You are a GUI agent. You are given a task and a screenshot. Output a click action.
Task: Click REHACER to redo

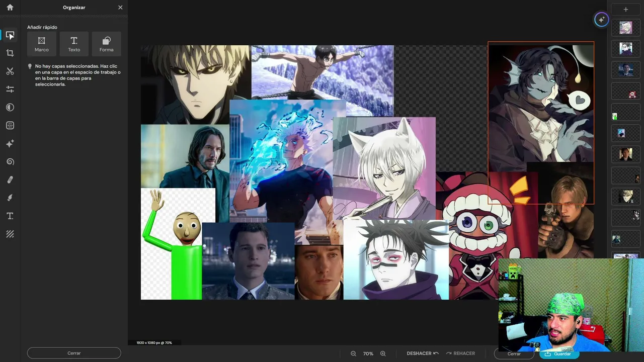460,353
